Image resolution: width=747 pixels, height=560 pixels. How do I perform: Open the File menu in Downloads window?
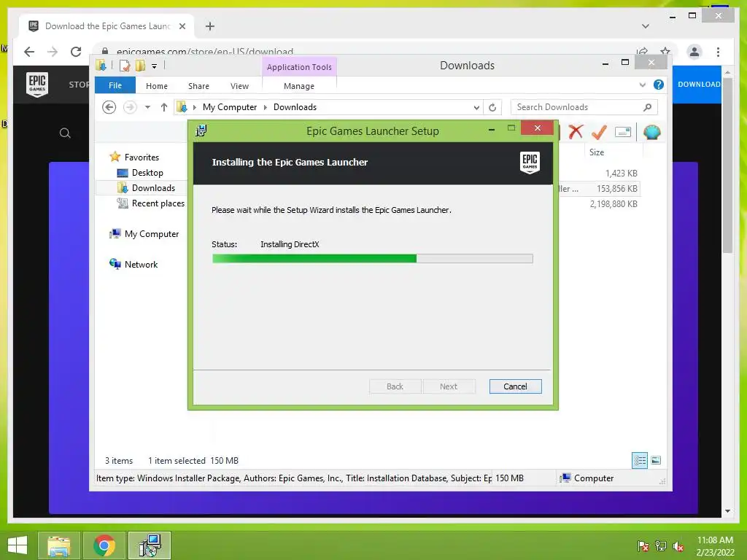(x=115, y=85)
